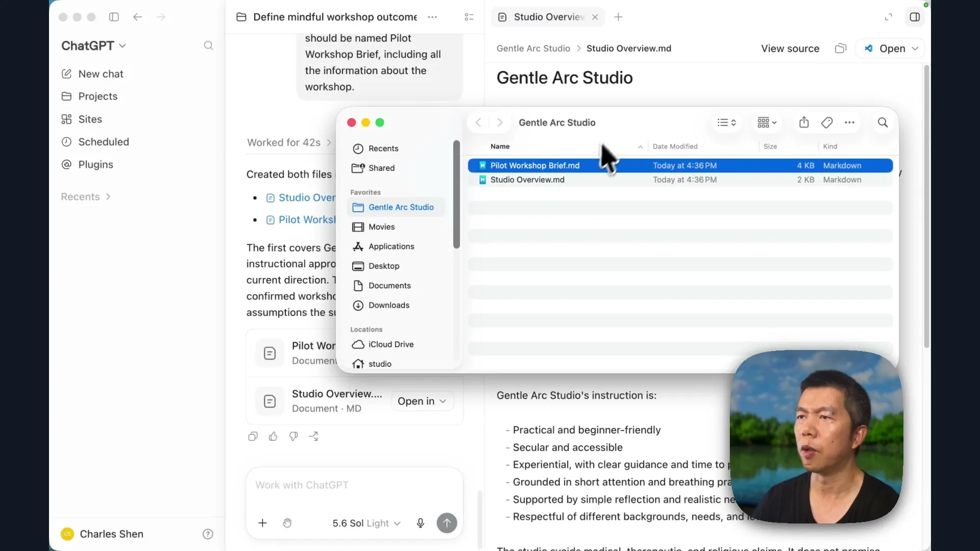Expand the preview pane to fullscreen
Image resolution: width=980 pixels, height=551 pixels.
click(888, 17)
